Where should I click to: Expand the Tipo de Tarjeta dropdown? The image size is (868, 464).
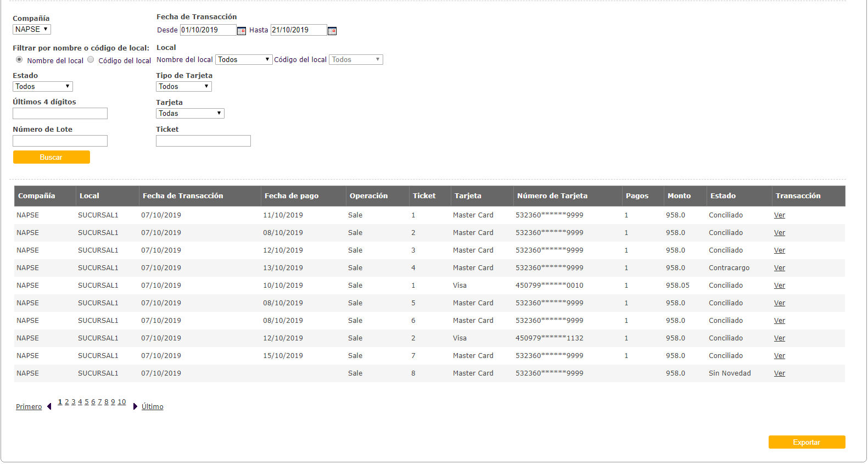(184, 87)
